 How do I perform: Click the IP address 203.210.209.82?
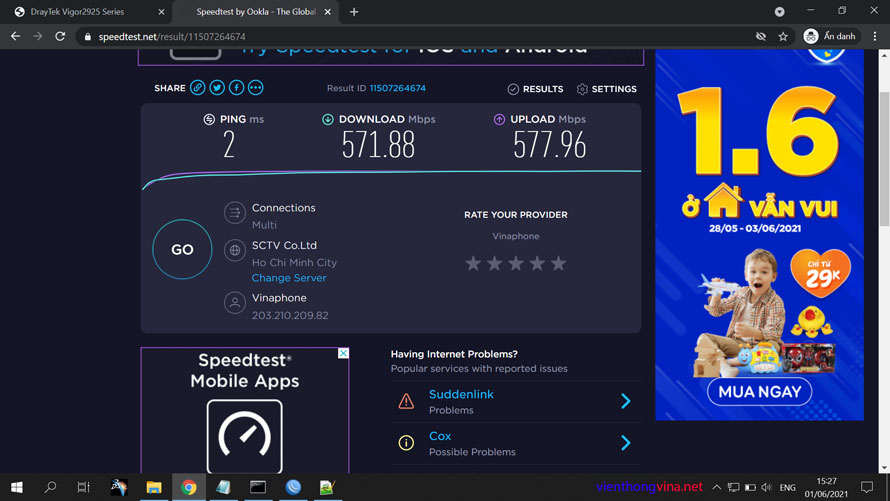coord(290,315)
